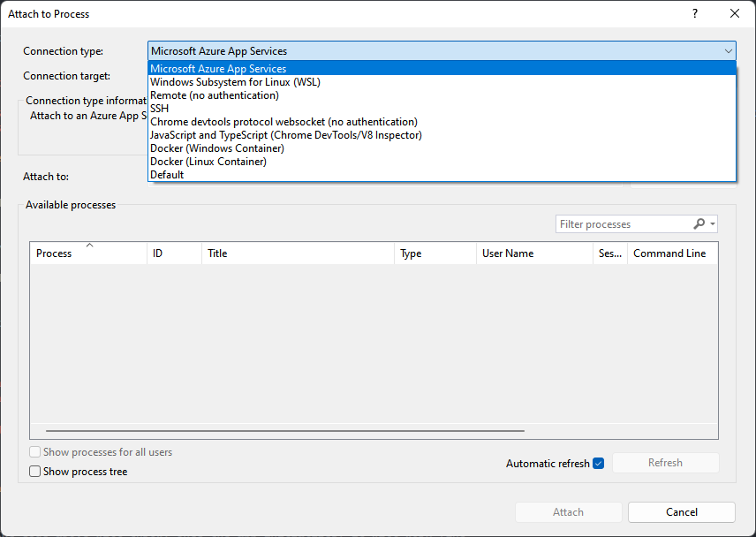Choose Docker (Windows Container) connection

click(x=442, y=148)
